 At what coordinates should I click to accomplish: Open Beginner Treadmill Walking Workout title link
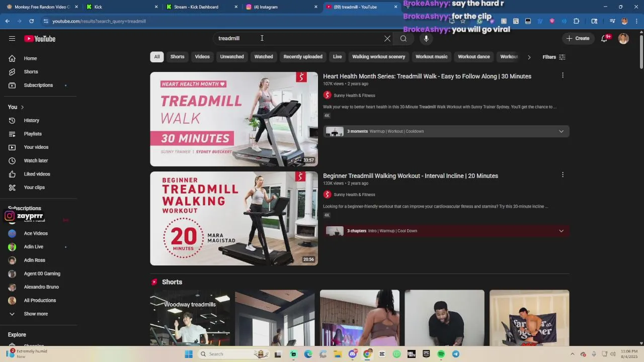411,176
